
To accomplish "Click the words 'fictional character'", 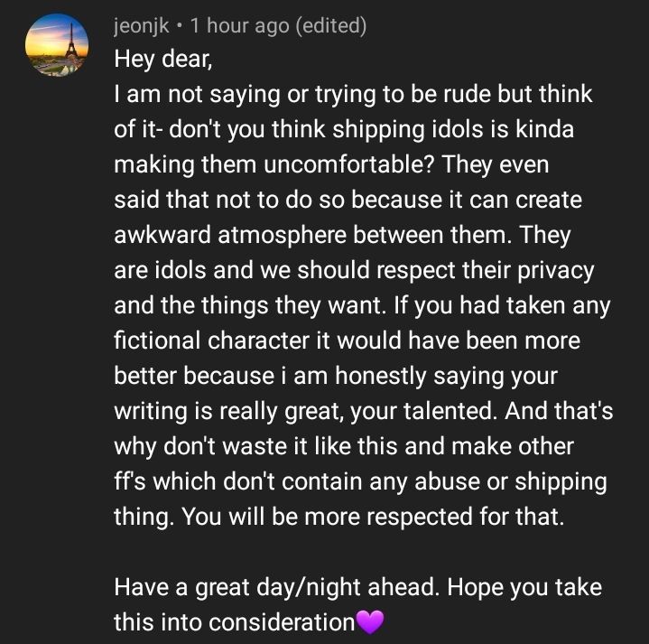I will point(211,341).
